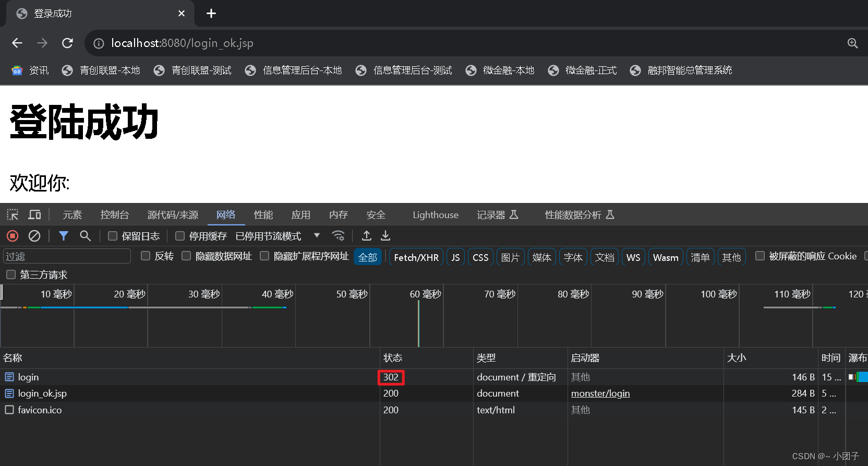Toggle the network filter funnel icon
The height and width of the screenshot is (466, 868).
coord(64,236)
